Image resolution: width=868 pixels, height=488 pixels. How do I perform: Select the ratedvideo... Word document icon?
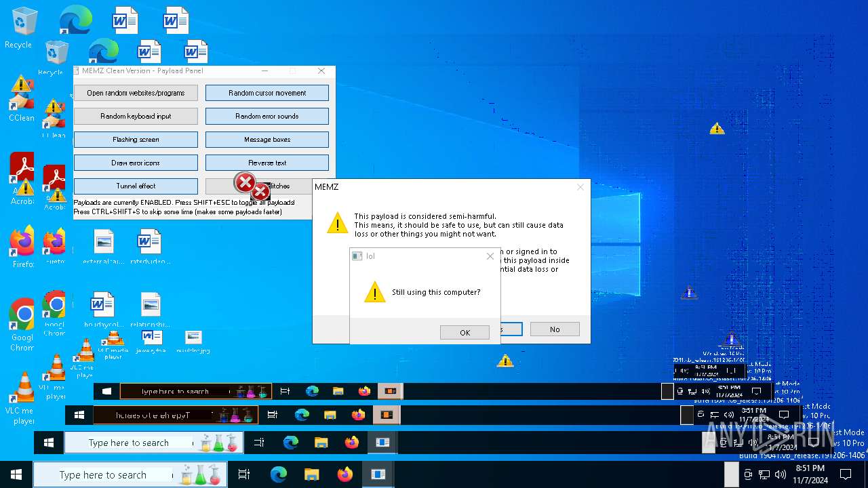tap(149, 247)
